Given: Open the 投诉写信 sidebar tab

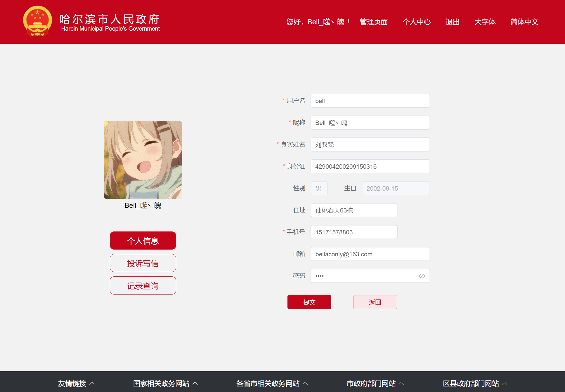Looking at the screenshot, I should coord(143,263).
